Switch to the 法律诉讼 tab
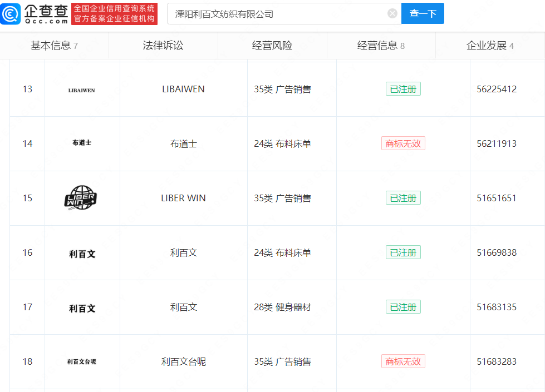Screen dimensions: 545x392 point(163,46)
